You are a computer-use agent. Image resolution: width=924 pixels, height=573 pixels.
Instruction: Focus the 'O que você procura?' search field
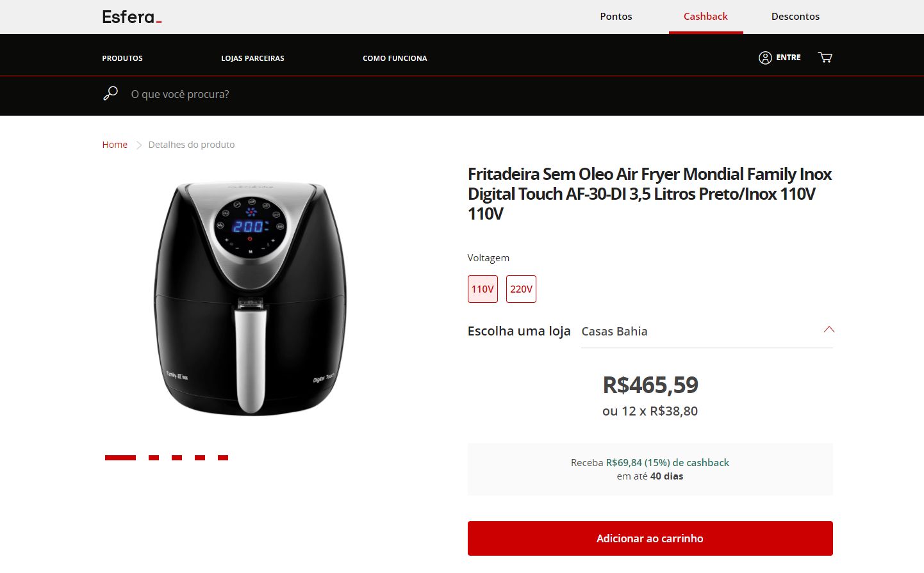449,94
